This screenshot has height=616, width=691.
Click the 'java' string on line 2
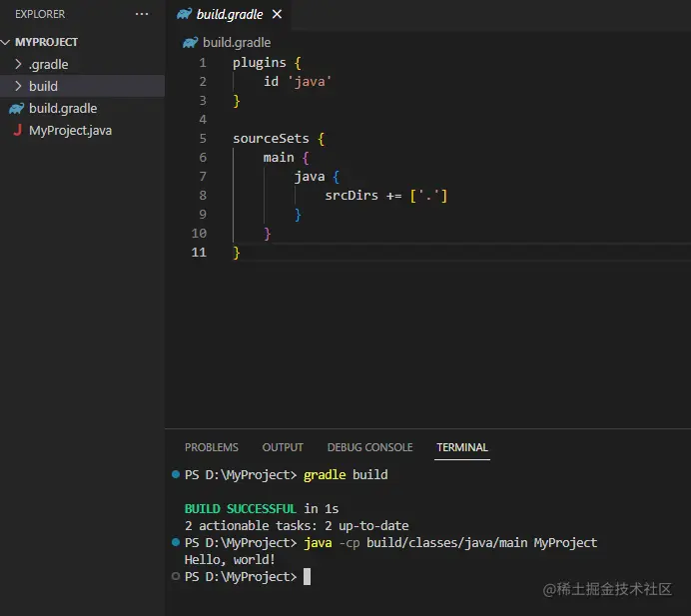[310, 82]
